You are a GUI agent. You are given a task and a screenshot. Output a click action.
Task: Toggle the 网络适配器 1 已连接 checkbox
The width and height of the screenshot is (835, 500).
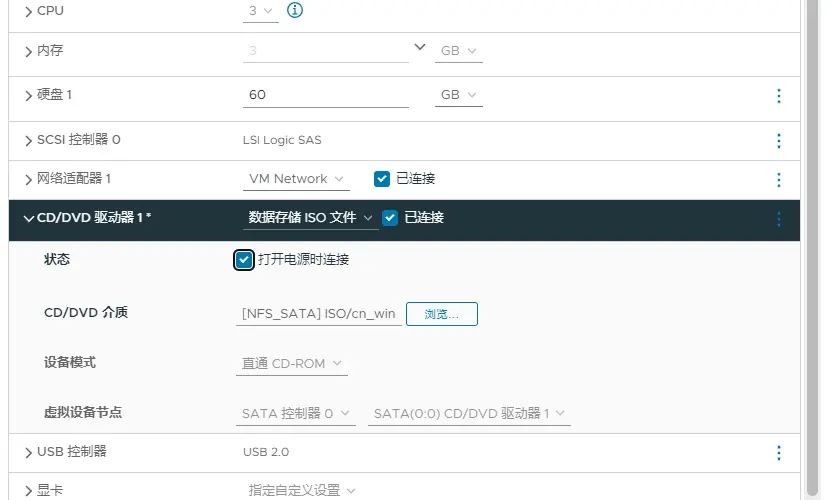coord(381,179)
